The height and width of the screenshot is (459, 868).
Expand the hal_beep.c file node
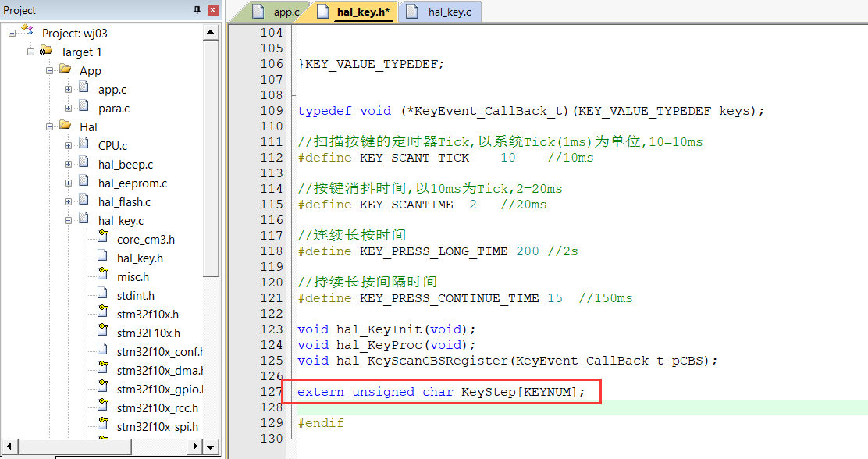click(x=69, y=164)
